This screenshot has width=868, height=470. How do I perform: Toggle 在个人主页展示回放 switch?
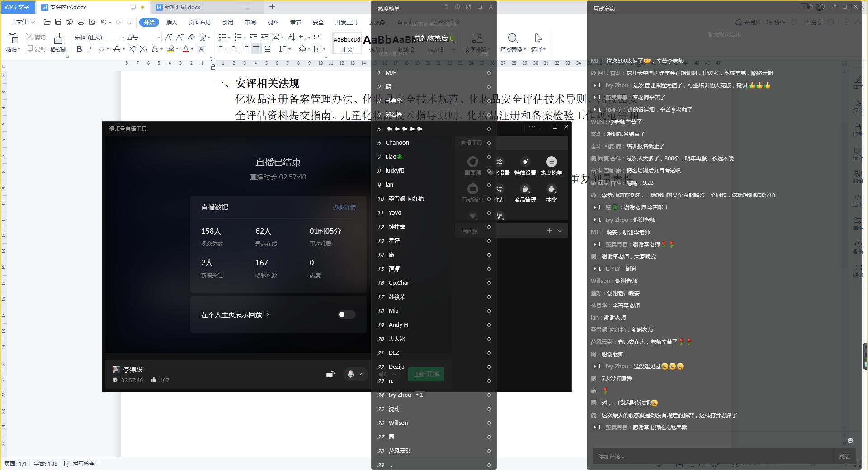pos(347,315)
